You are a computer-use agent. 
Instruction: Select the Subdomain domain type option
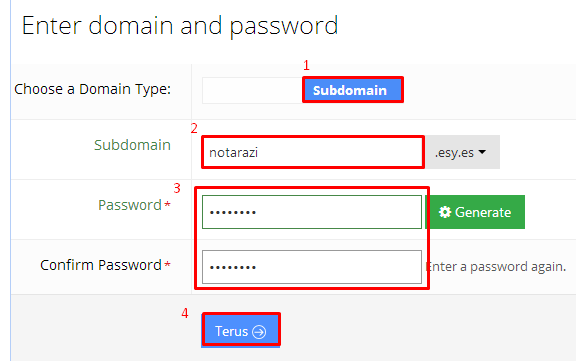click(353, 90)
